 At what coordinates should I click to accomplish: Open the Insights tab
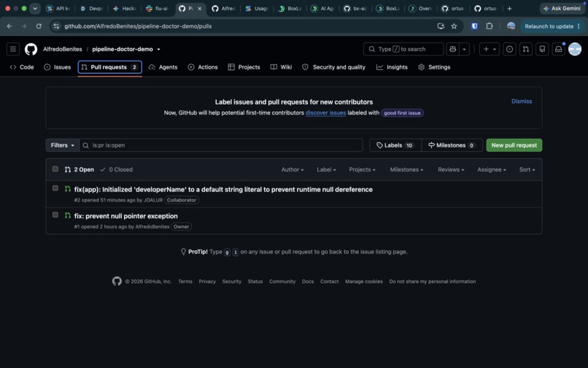pos(392,67)
